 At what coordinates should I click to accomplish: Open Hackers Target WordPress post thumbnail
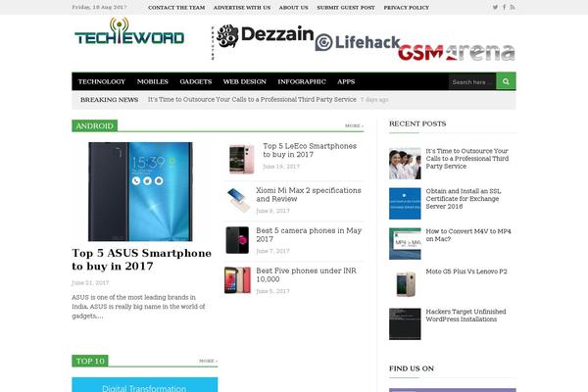(x=405, y=323)
